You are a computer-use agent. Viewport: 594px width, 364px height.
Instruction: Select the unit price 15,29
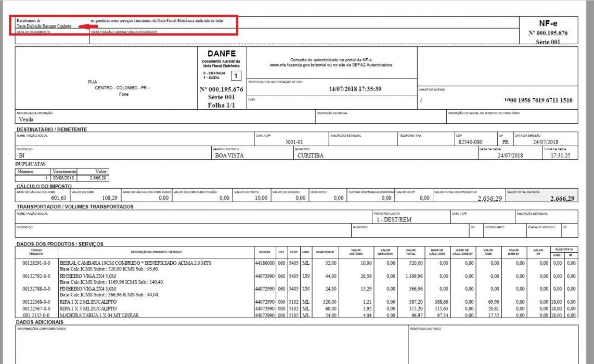pos(366,289)
